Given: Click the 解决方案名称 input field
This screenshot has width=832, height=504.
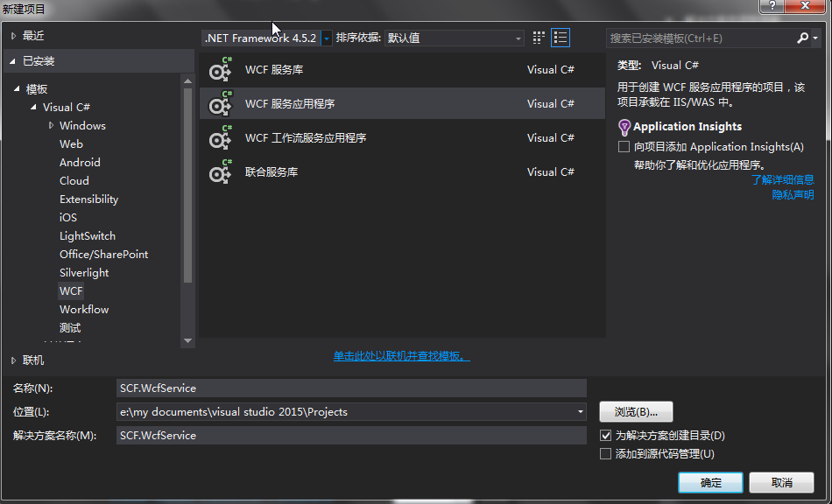Looking at the screenshot, I should (x=351, y=435).
